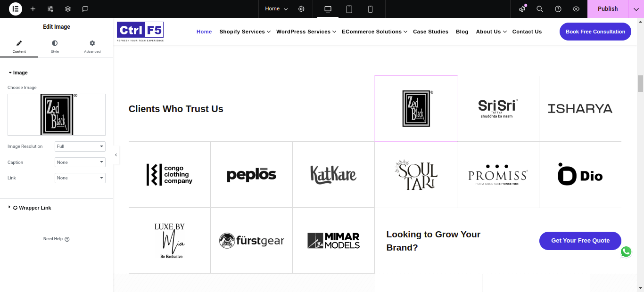This screenshot has height=292, width=644.
Task: Collapse the editor panel arrow
Action: point(116,155)
